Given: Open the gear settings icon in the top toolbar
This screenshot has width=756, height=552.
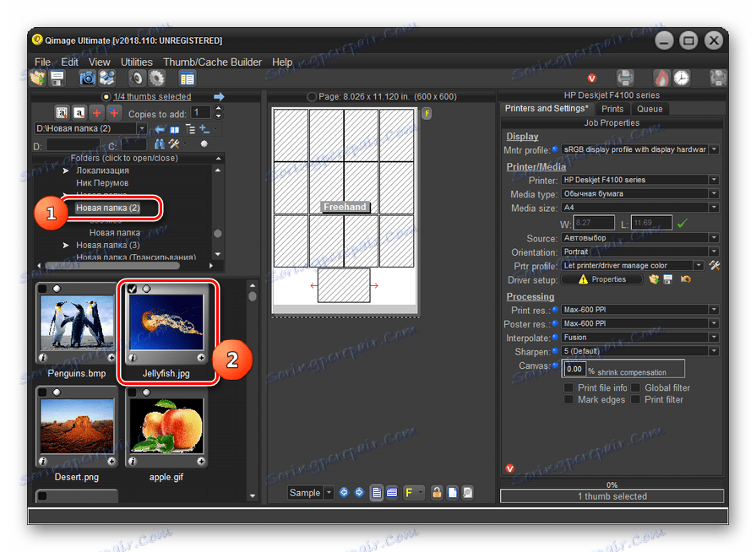Looking at the screenshot, I should click(x=156, y=78).
